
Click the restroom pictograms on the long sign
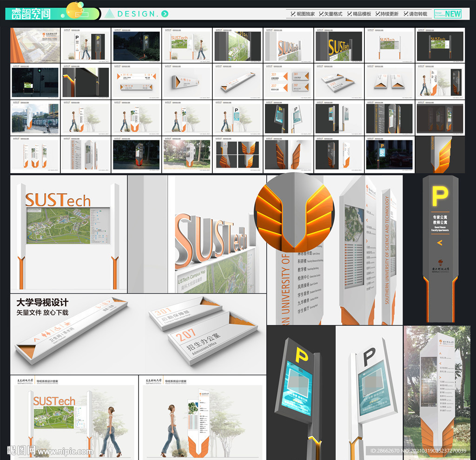[56, 329]
